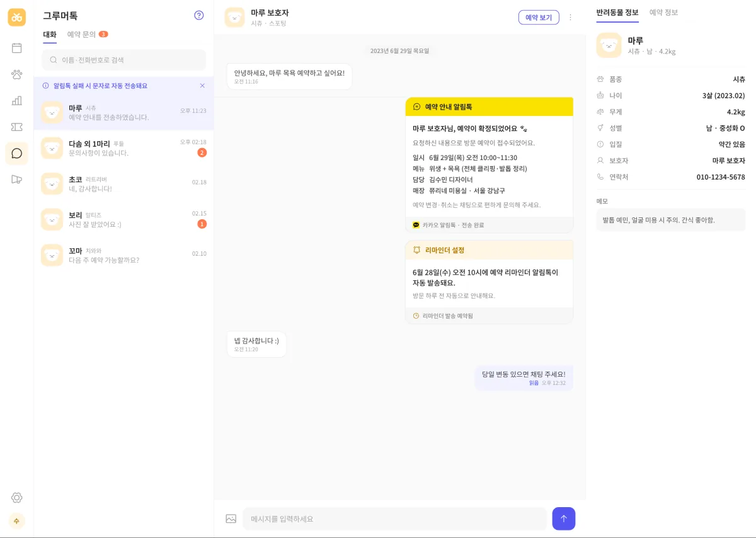Screen dimensions: 756x538
Task: Open the 마루 시츄 conversation
Action: tap(123, 113)
